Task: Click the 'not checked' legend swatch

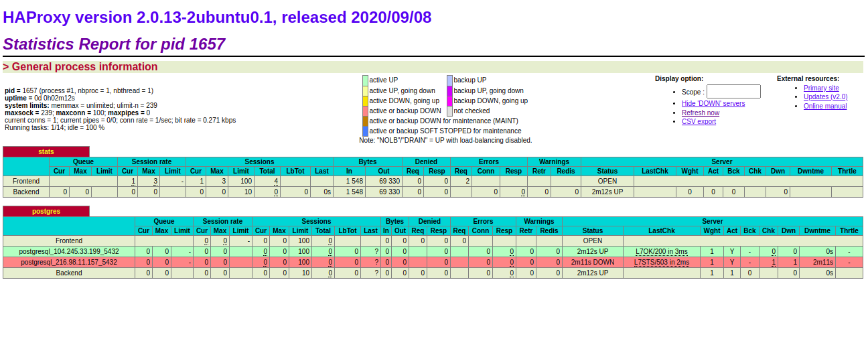Action: [449, 111]
